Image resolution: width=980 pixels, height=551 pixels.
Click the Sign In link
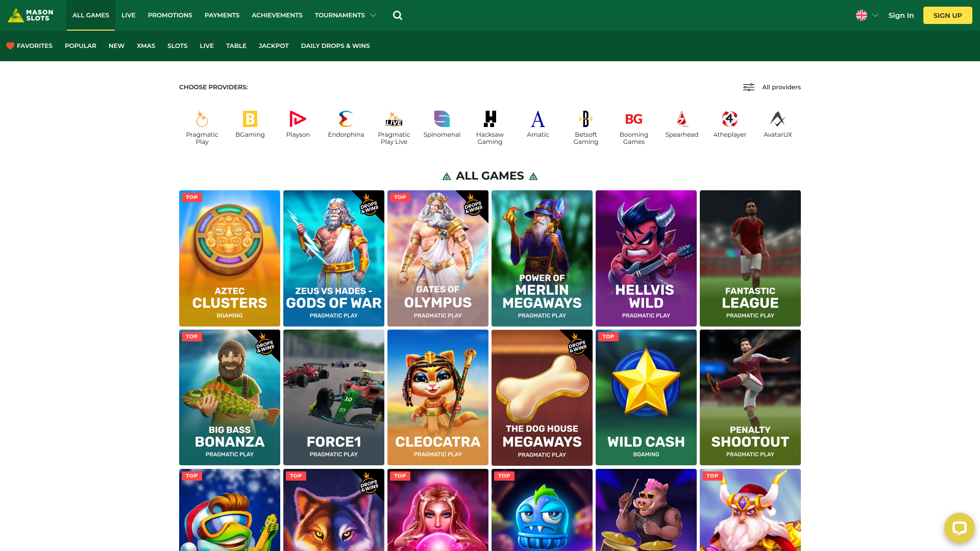[901, 15]
